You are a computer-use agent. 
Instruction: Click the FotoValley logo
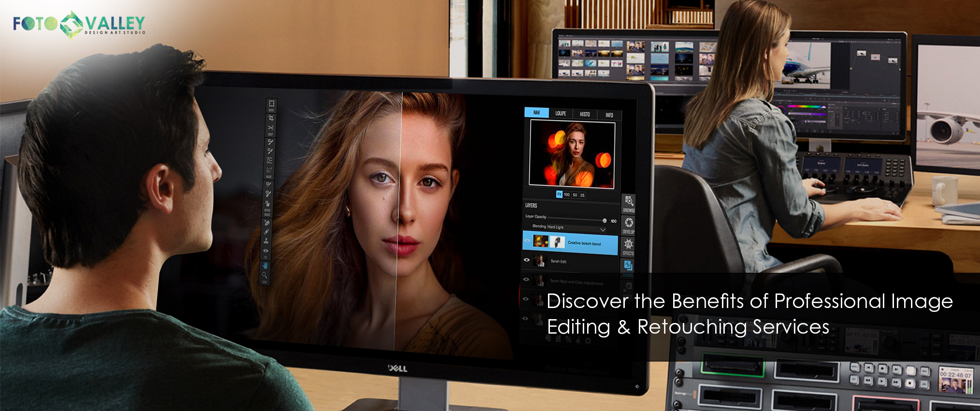79,24
